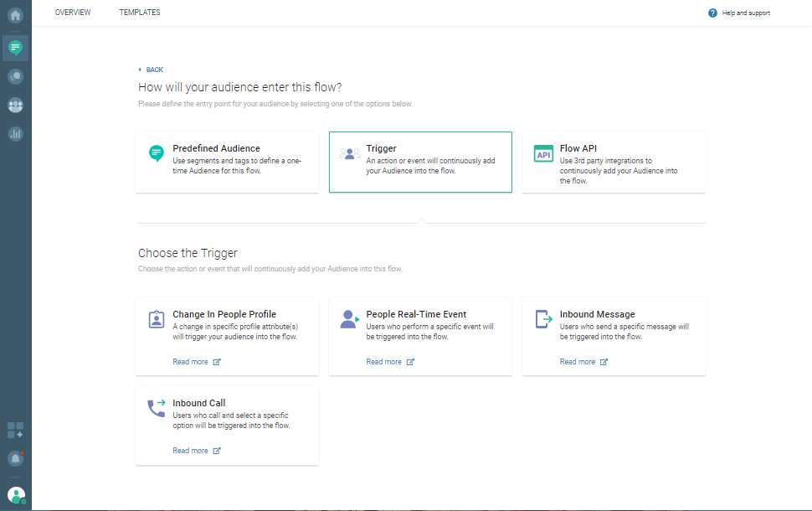Viewport: 812px width, 511px height.
Task: Open the notifications bell icon
Action: click(x=15, y=458)
